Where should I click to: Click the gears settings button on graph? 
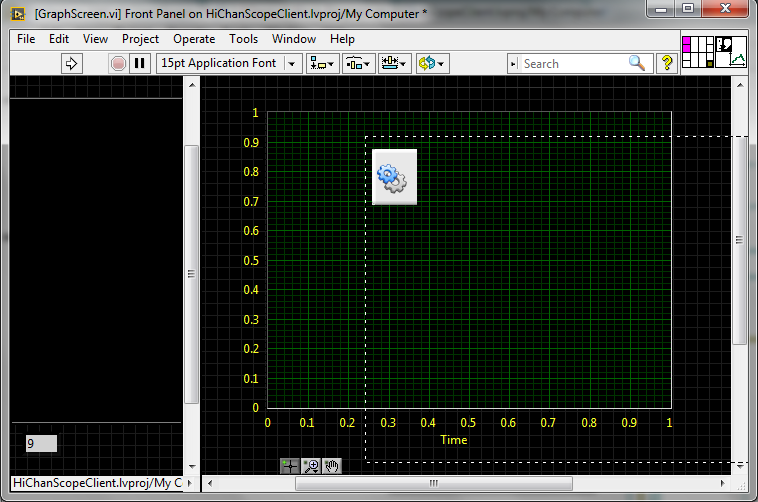393,177
